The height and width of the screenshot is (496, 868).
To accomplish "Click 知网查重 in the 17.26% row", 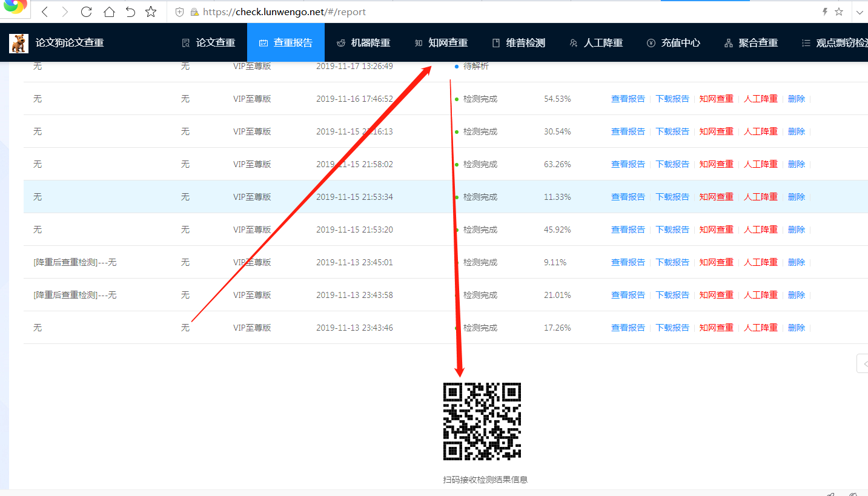I will (716, 328).
